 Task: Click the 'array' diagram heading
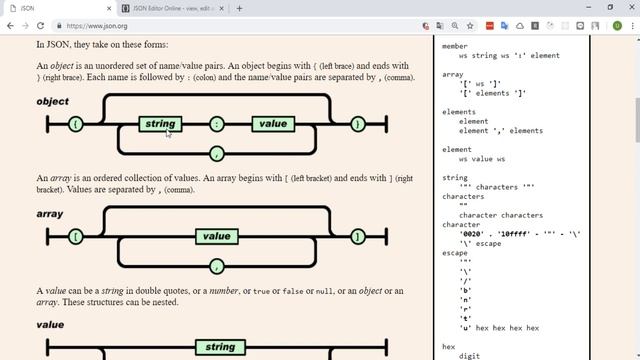coord(50,214)
